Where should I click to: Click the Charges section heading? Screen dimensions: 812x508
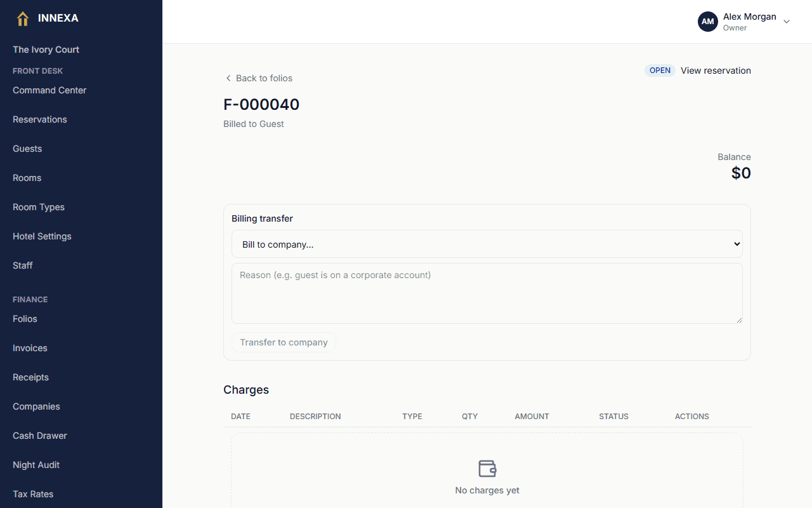point(246,390)
